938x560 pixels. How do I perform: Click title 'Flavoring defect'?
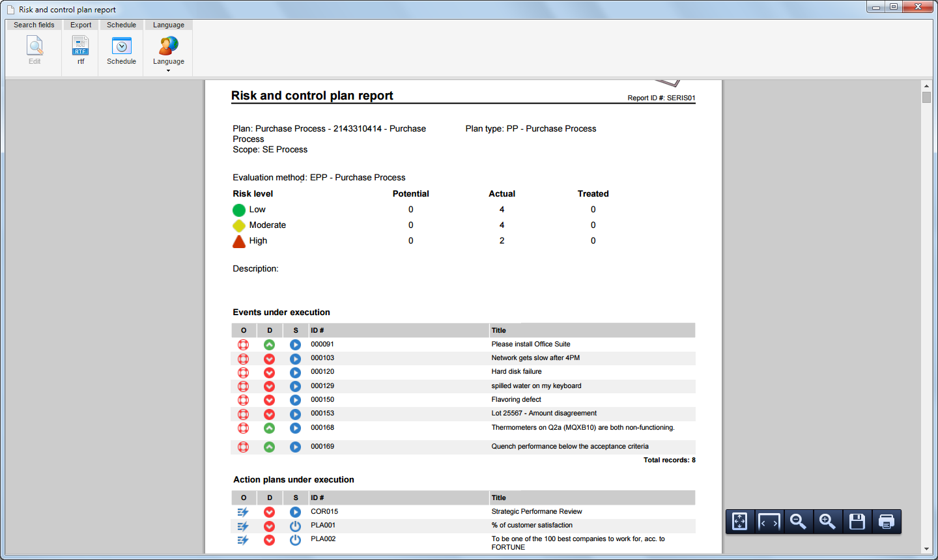click(x=516, y=400)
